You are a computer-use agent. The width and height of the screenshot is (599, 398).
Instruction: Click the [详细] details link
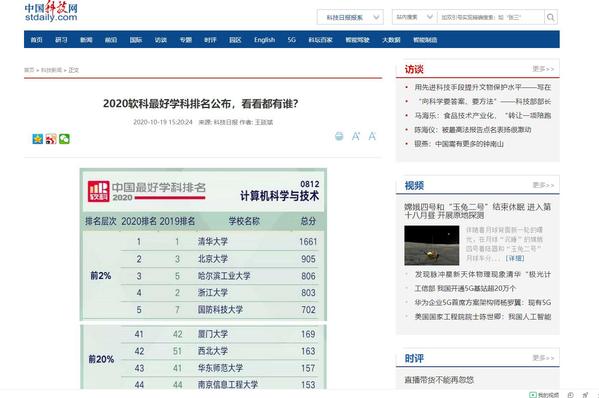tap(515, 259)
